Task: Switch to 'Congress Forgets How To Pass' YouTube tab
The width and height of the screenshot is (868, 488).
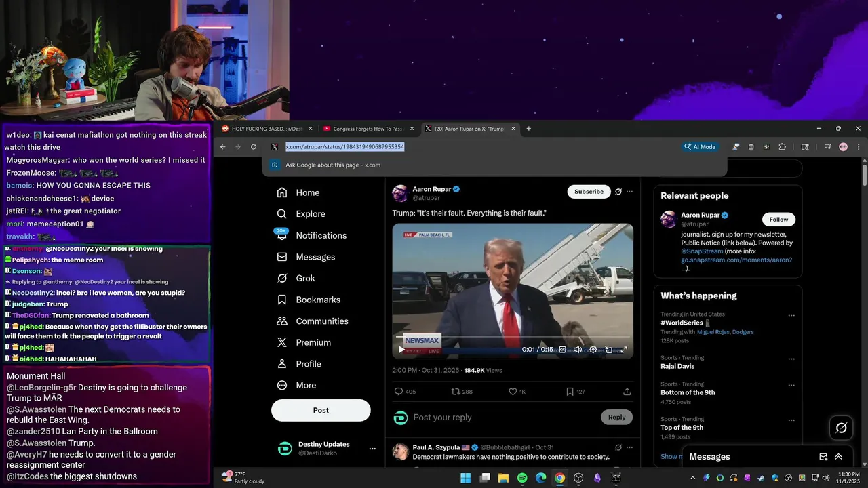Action: pos(368,129)
